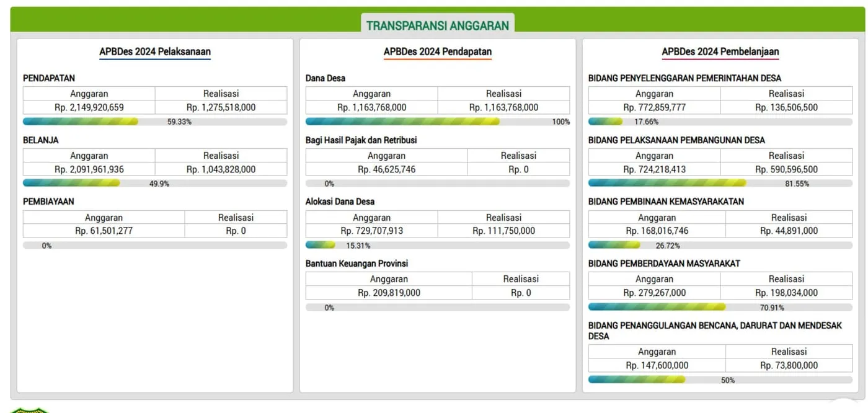Click the 70.91% percentage label
This screenshot has height=413, width=868.
coord(772,308)
